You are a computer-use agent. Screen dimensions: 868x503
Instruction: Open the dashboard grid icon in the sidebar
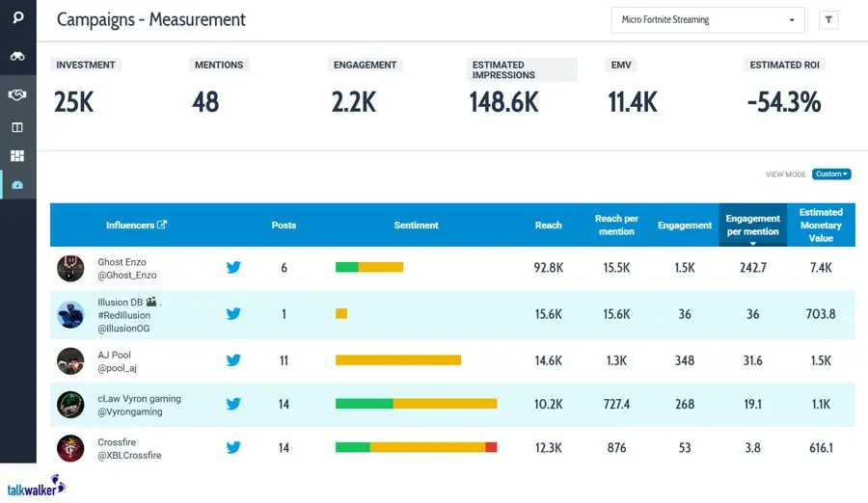point(17,155)
